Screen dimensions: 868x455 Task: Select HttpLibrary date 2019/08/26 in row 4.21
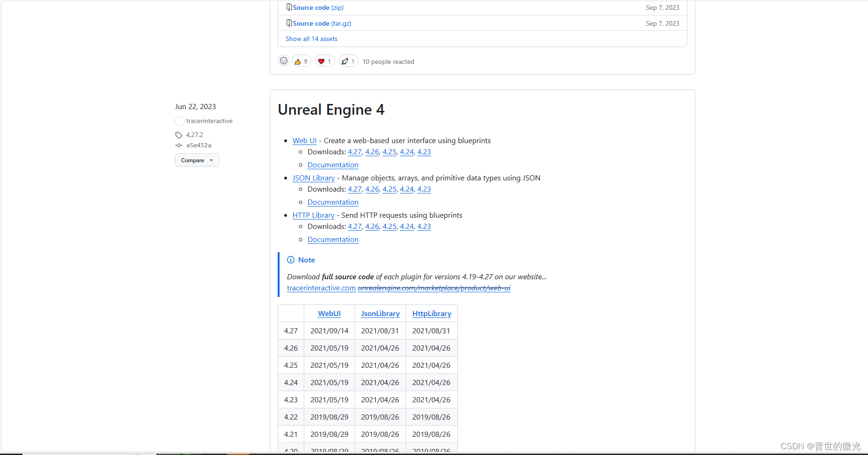[431, 434]
